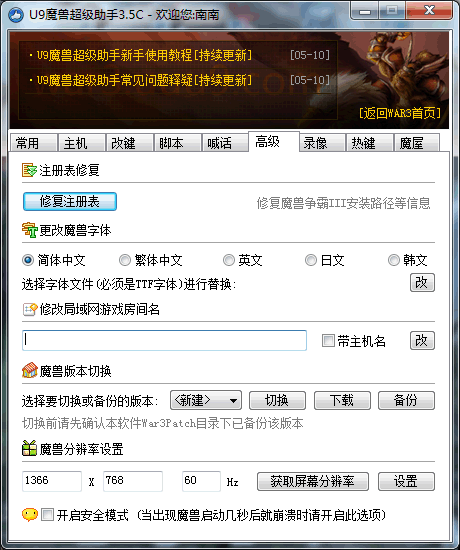The width and height of the screenshot is (460, 550).
Task: Switch to the 常用 tab
Action: point(34,143)
